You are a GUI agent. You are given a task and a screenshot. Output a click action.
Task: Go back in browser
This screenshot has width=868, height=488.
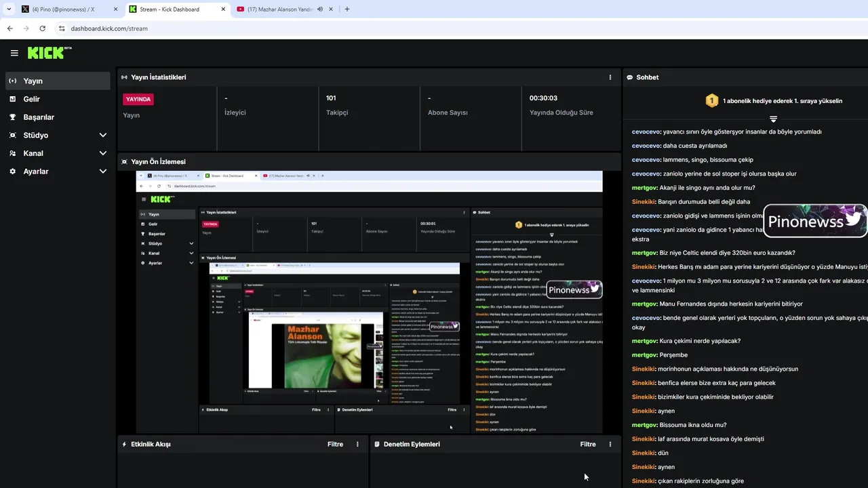click(9, 28)
